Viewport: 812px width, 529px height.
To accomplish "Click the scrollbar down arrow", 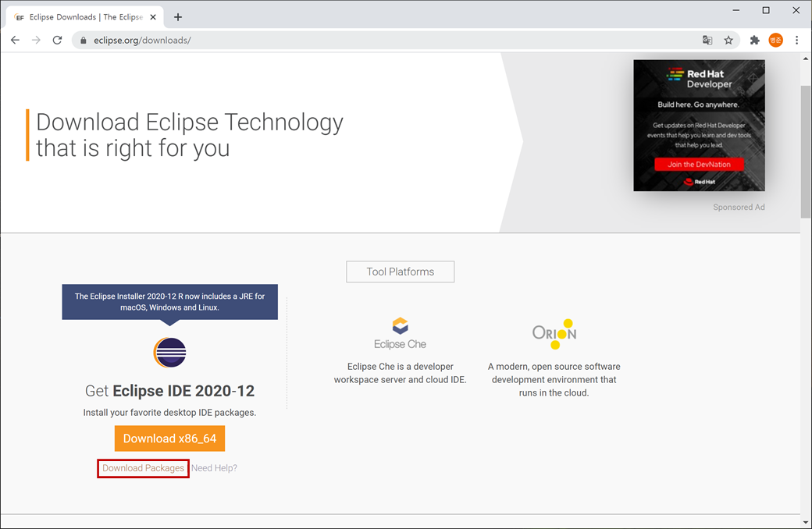I will click(x=805, y=522).
